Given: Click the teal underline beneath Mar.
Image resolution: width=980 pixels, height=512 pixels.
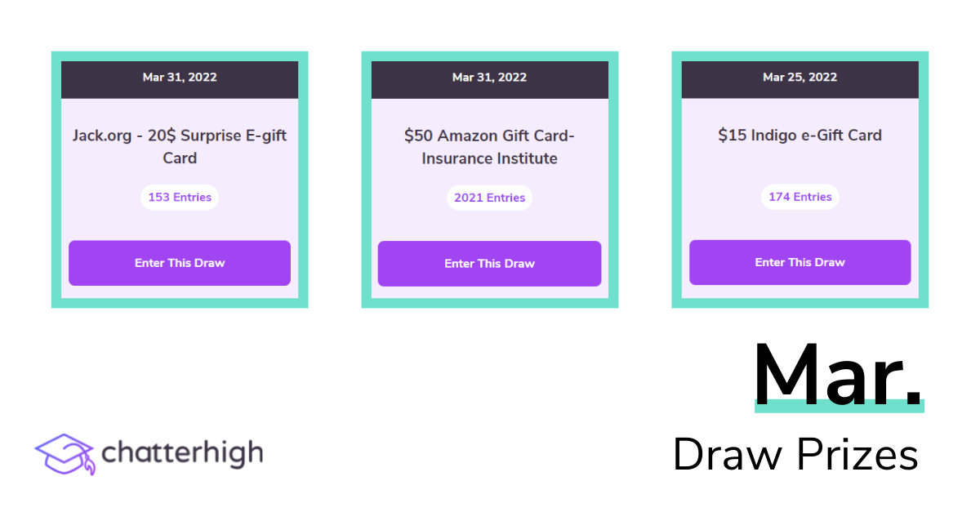Looking at the screenshot, I should coord(839,406).
